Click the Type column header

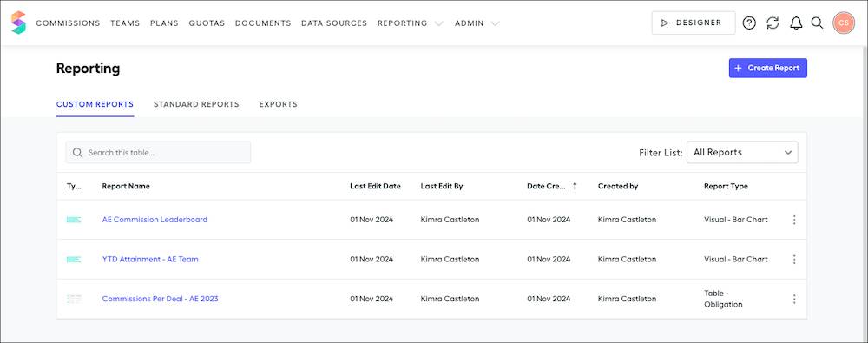point(74,186)
